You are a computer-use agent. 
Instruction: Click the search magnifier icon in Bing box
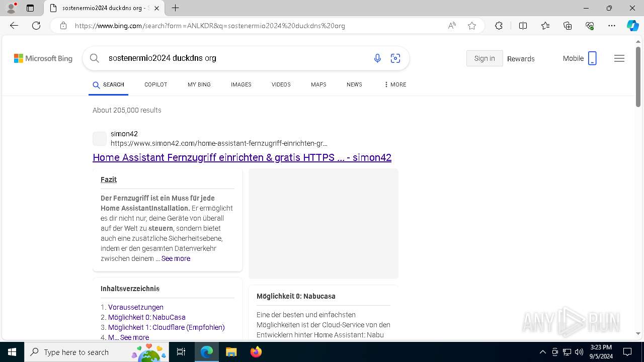point(94,58)
